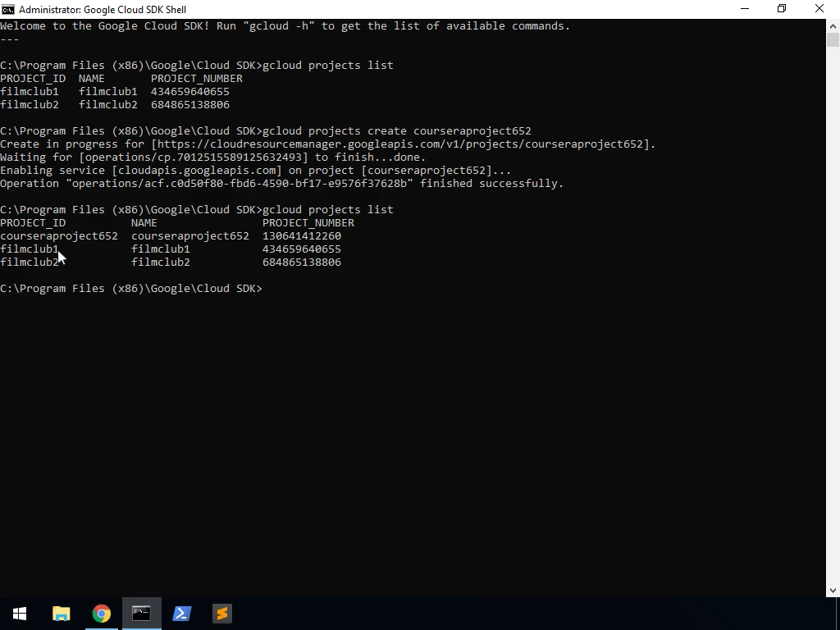Viewport: 840px width, 630px height.
Task: Open File Explorer from the taskbar
Action: [61, 614]
